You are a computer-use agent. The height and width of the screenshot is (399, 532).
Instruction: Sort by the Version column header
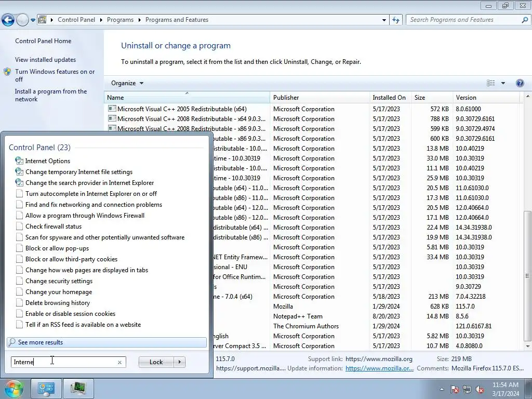[486, 97]
